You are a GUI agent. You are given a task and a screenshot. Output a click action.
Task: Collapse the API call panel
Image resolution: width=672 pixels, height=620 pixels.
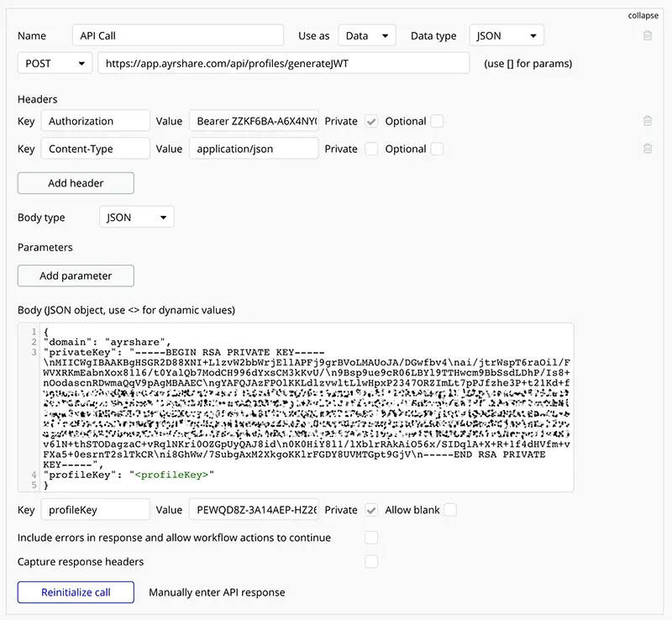pos(643,15)
